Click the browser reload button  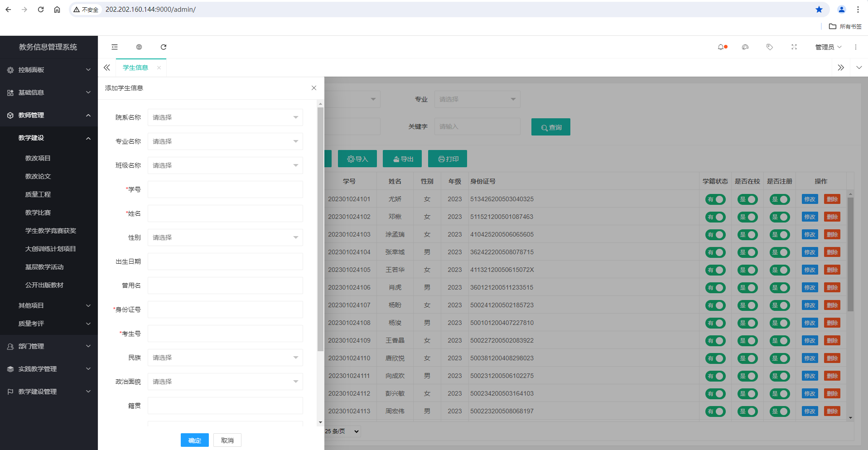click(41, 10)
